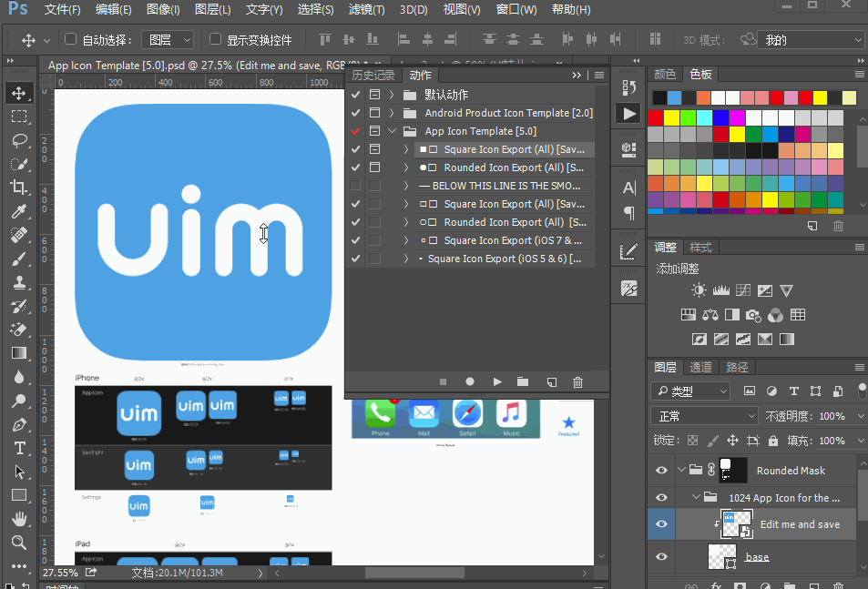Select the Move tool in the toolbar

19,93
